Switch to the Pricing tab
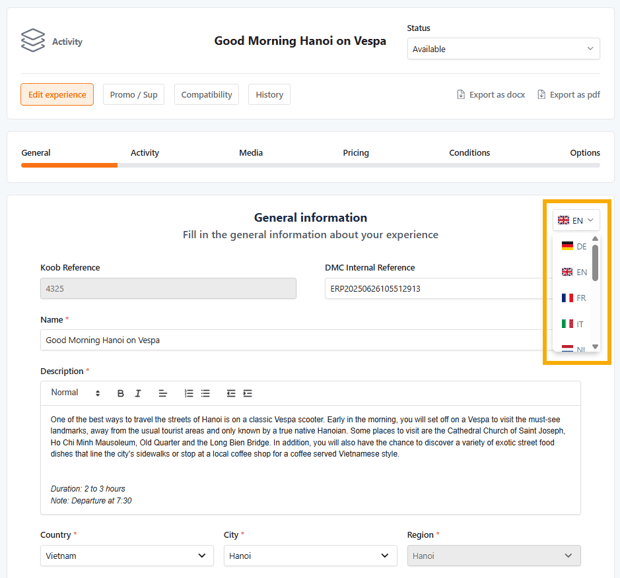 tap(355, 153)
